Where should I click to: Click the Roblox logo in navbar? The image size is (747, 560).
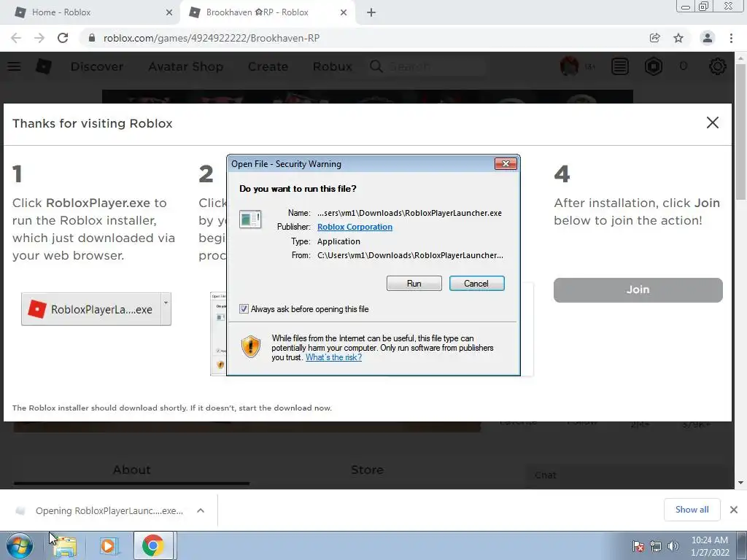coord(44,66)
